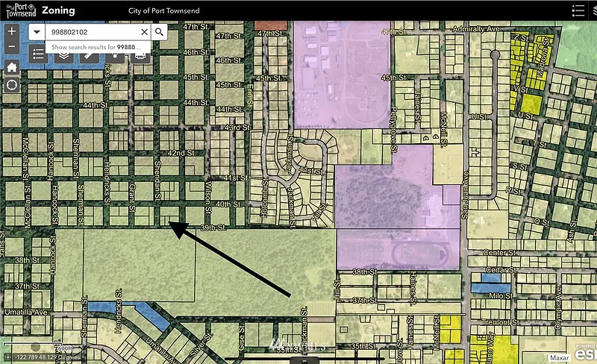Expand the search source dropdown arrow
This screenshot has width=597, height=364.
point(37,32)
